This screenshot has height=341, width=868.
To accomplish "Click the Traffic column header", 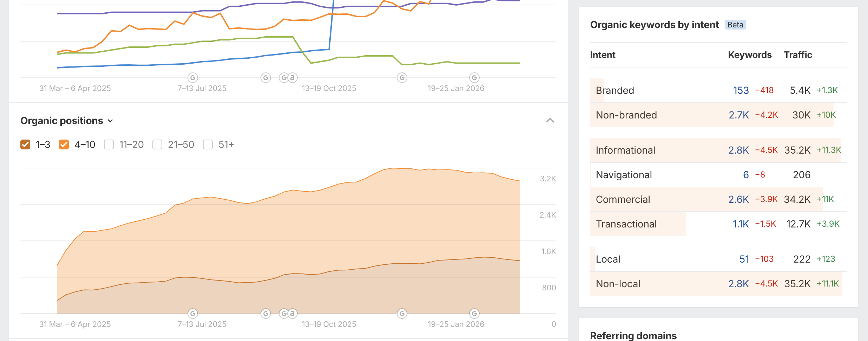I will [x=797, y=55].
